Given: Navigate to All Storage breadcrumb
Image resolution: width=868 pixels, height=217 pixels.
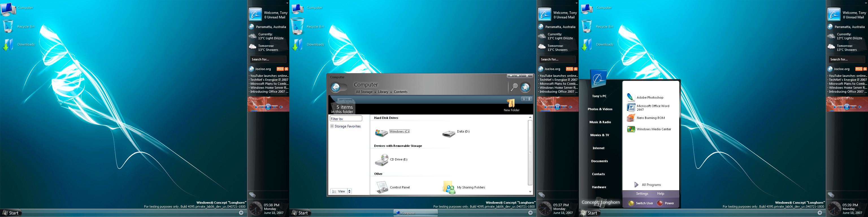Looking at the screenshot, I should (x=364, y=92).
